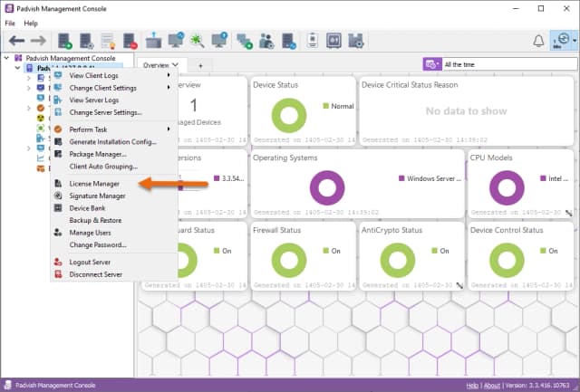Open the dropdown arrow beside the refresh button
This screenshot has width=580, height=392.
(575, 41)
